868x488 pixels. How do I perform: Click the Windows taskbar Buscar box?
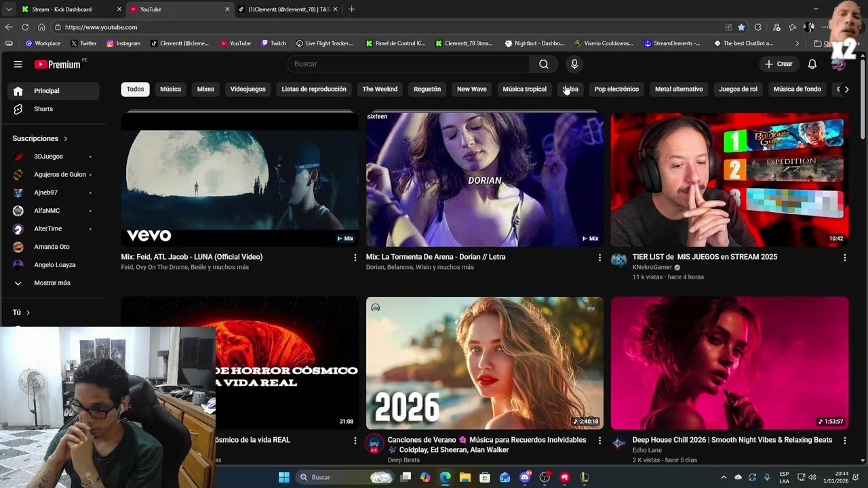coord(346,477)
